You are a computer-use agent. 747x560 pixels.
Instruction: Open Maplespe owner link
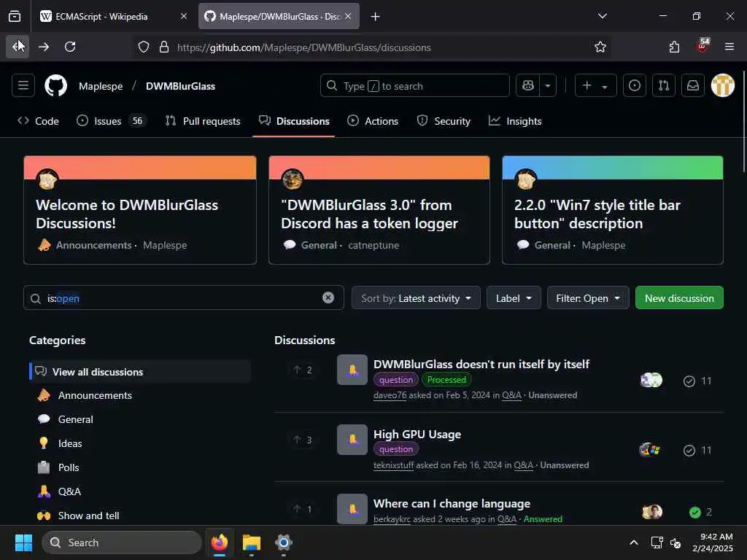(101, 86)
